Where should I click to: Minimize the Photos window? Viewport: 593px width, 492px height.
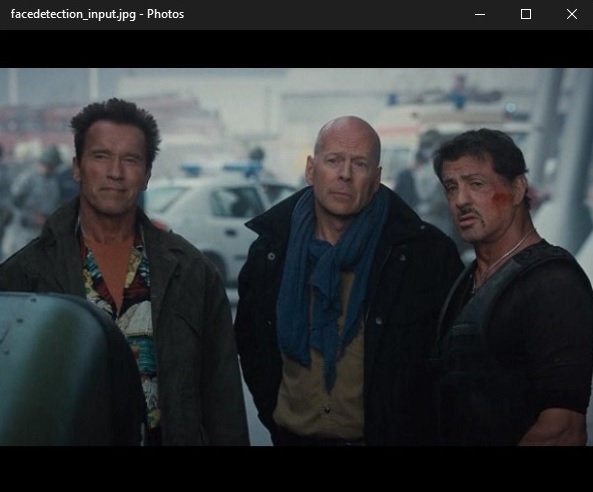point(480,14)
